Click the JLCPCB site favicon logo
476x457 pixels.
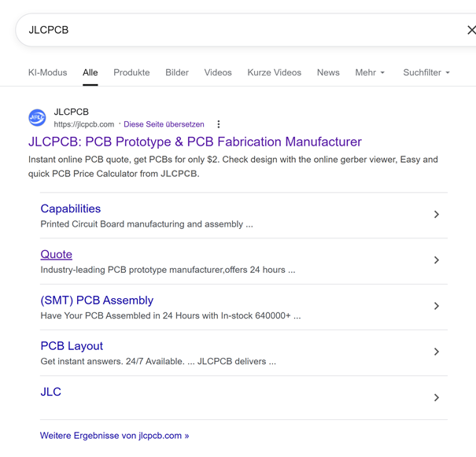(37, 118)
